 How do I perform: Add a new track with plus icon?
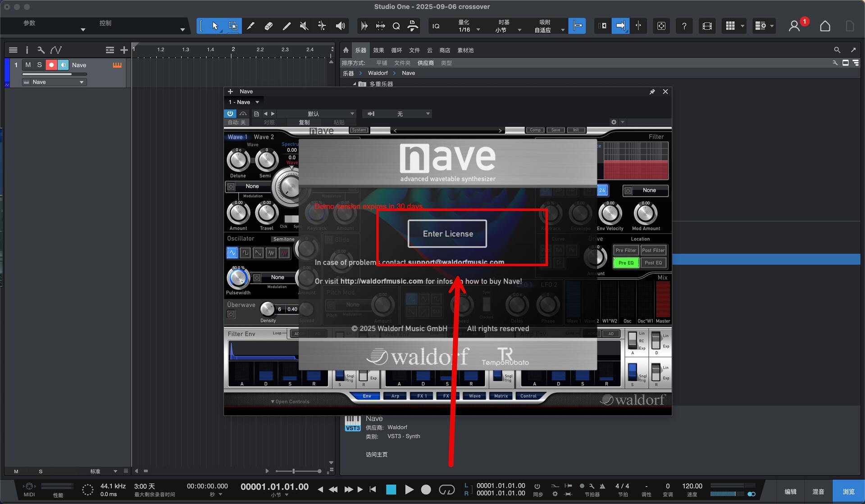click(124, 50)
